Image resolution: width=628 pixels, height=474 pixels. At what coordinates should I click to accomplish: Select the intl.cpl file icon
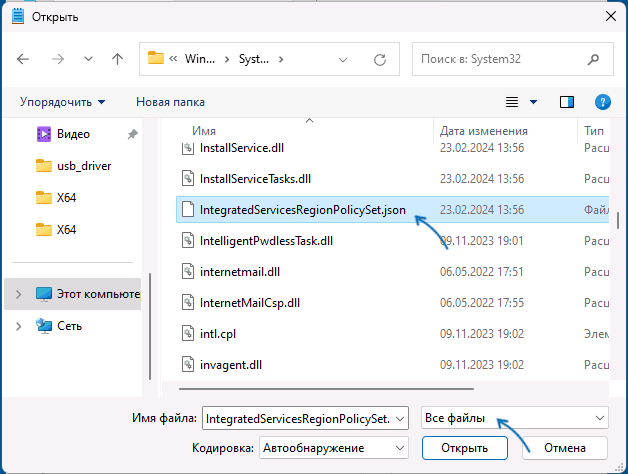pos(187,333)
